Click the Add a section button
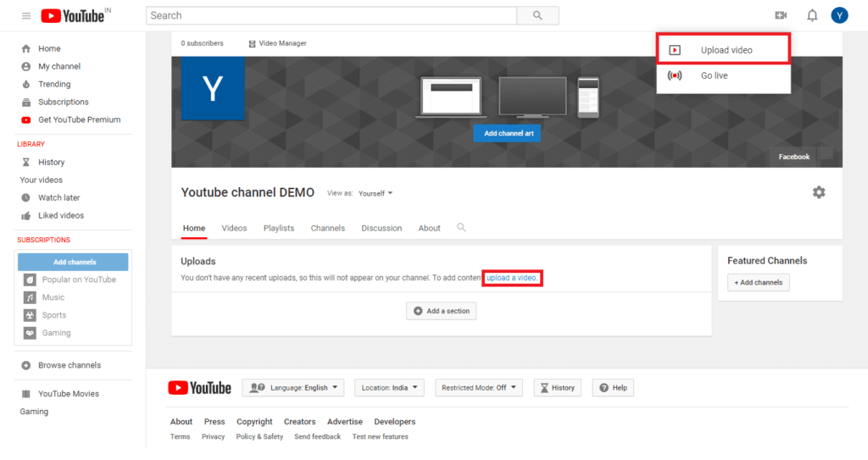The width and height of the screenshot is (868, 460). tap(441, 311)
